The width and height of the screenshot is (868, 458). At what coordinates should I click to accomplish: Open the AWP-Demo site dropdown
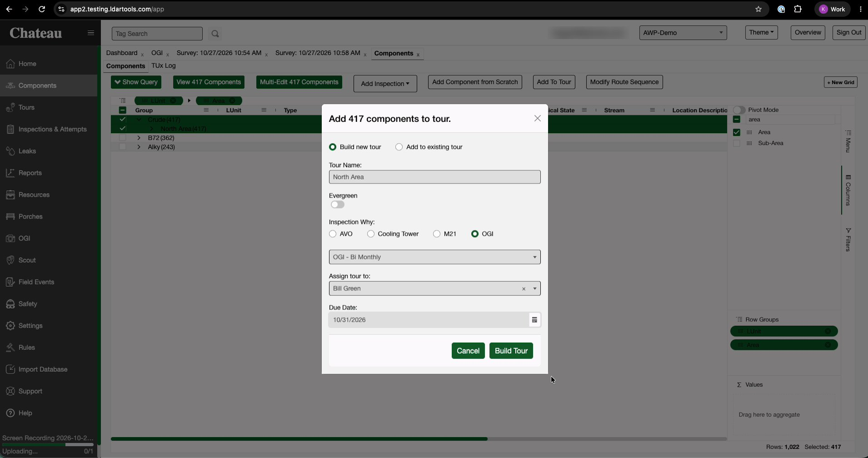pyautogui.click(x=683, y=33)
